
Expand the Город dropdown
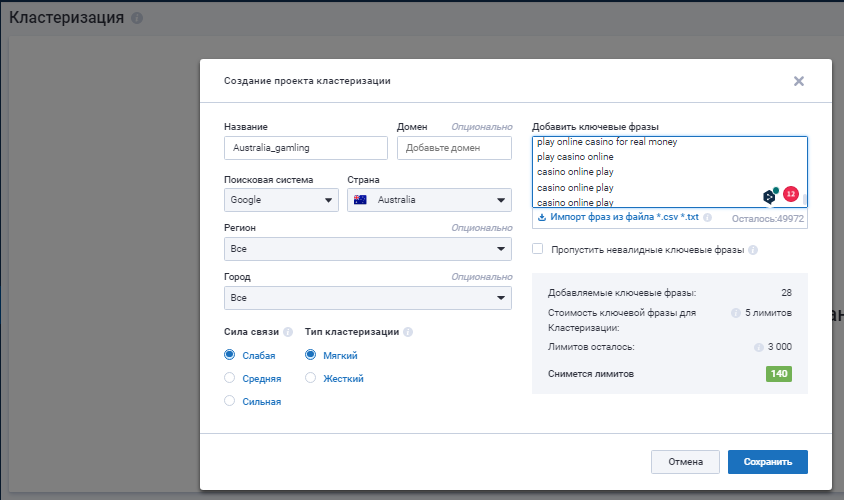point(368,298)
